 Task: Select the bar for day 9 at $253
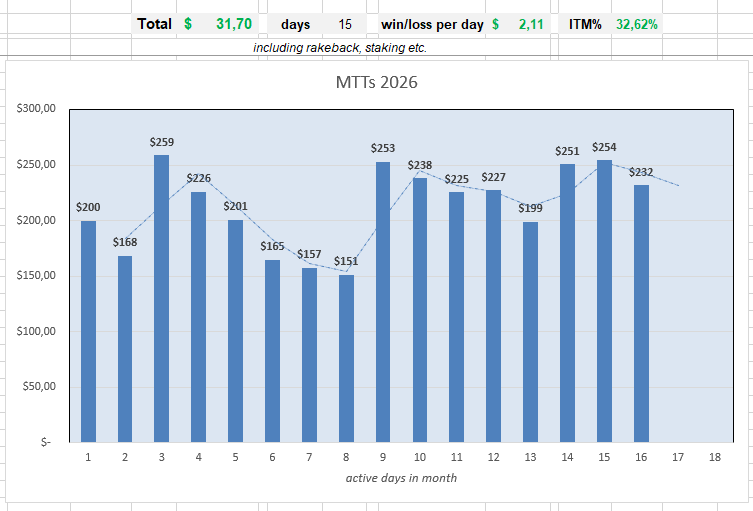click(x=383, y=302)
